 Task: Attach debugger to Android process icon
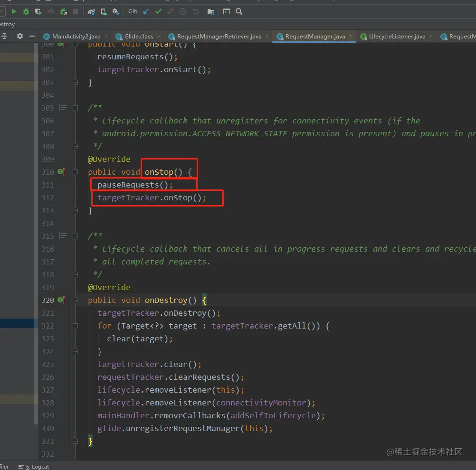pyautogui.click(x=64, y=11)
